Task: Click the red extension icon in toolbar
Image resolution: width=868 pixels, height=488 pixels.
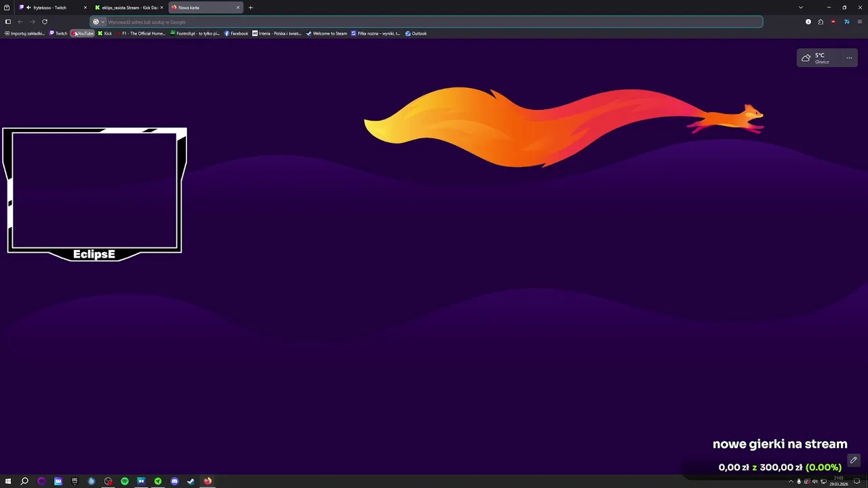Action: (833, 22)
